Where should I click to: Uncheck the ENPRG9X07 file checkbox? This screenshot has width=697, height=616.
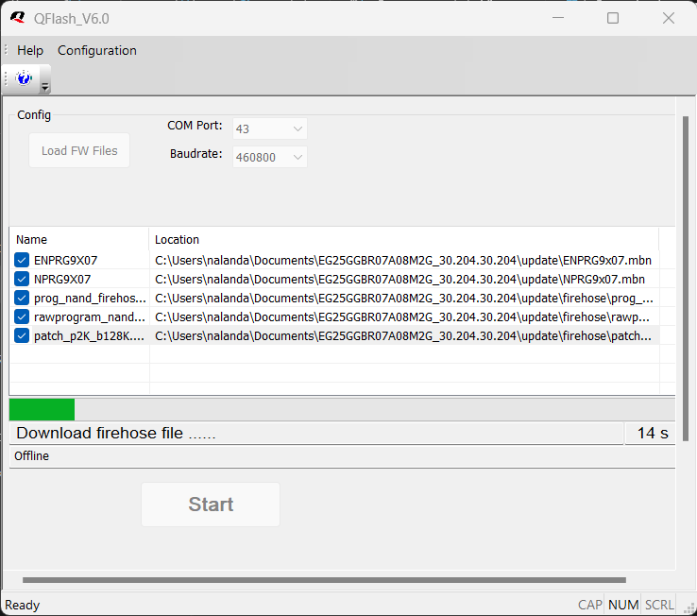[22, 260]
